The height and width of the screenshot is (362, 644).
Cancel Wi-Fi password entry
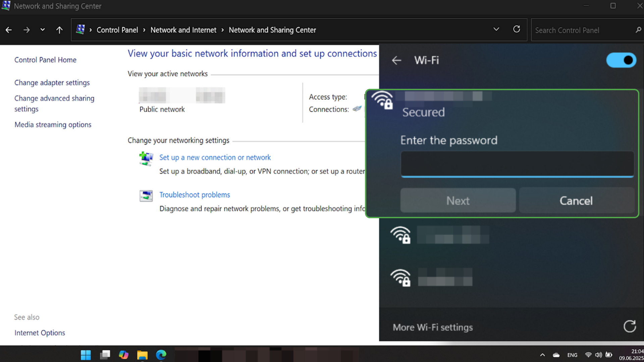(x=576, y=200)
